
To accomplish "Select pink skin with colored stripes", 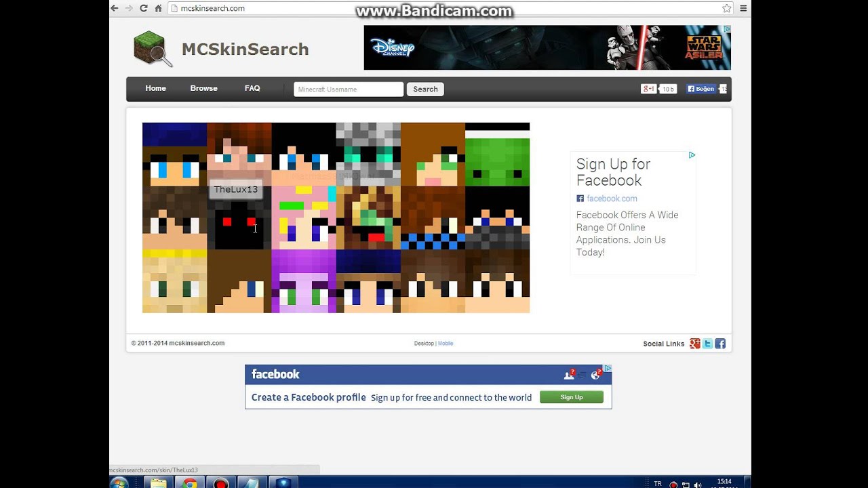I will coord(303,218).
